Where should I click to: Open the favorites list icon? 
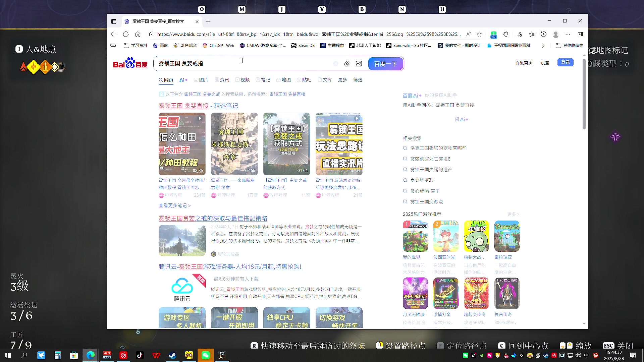click(532, 34)
